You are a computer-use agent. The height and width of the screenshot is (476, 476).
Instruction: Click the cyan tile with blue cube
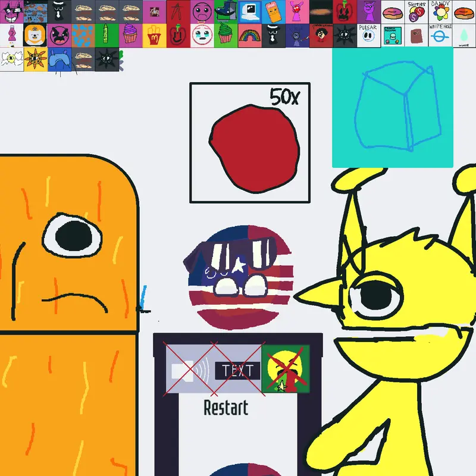point(393,107)
